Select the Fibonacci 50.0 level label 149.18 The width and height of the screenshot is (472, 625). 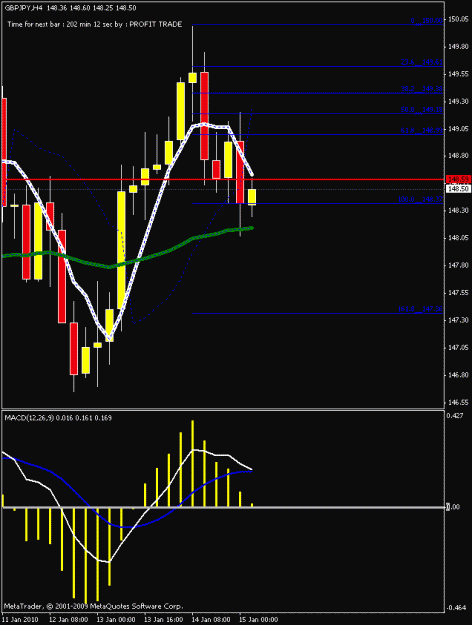click(x=422, y=110)
